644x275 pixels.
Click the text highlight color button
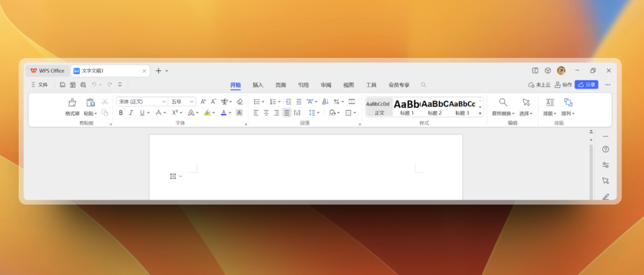click(208, 113)
